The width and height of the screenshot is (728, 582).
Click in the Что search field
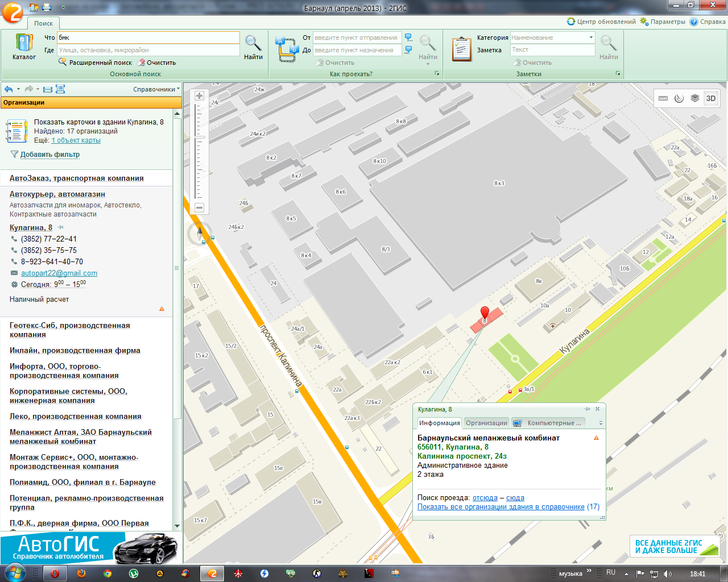click(148, 38)
